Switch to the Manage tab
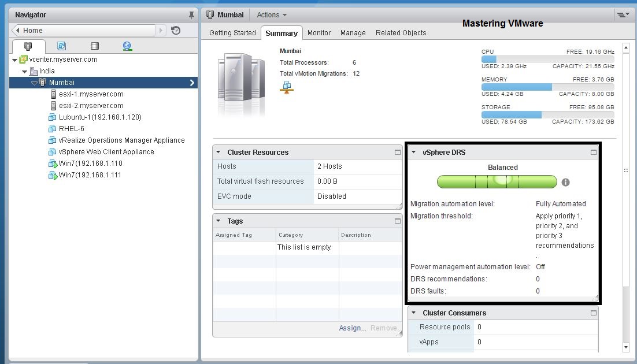The image size is (637, 364). (353, 33)
